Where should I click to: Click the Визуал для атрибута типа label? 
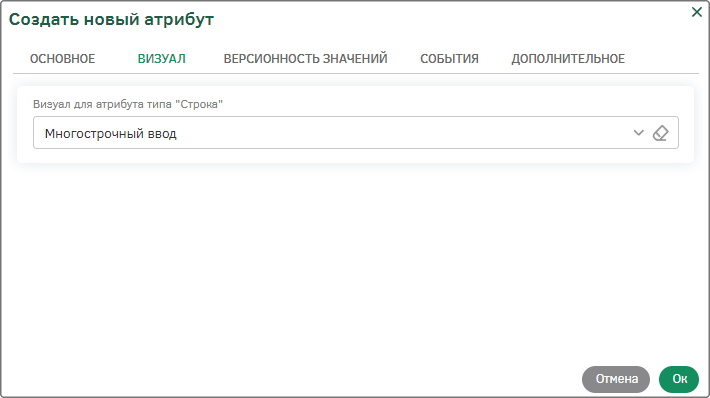point(128,104)
